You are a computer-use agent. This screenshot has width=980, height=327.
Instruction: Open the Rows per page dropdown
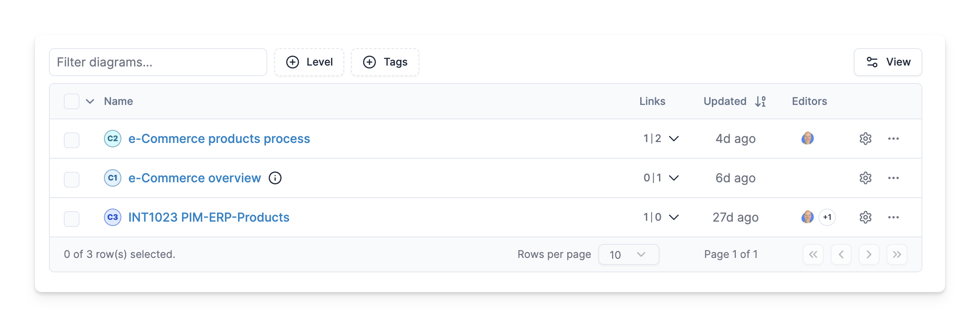pos(628,254)
